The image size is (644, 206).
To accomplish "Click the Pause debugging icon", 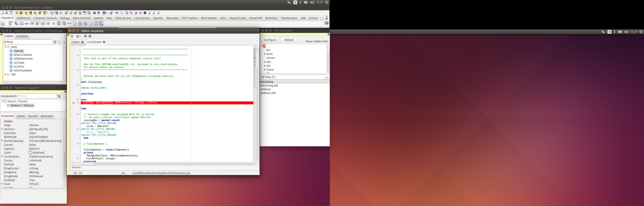I will click(140, 13).
